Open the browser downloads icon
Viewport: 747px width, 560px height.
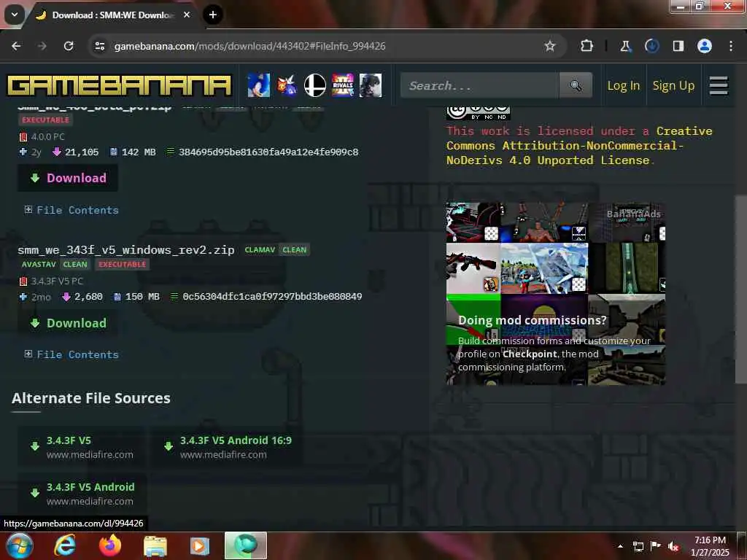click(x=651, y=46)
